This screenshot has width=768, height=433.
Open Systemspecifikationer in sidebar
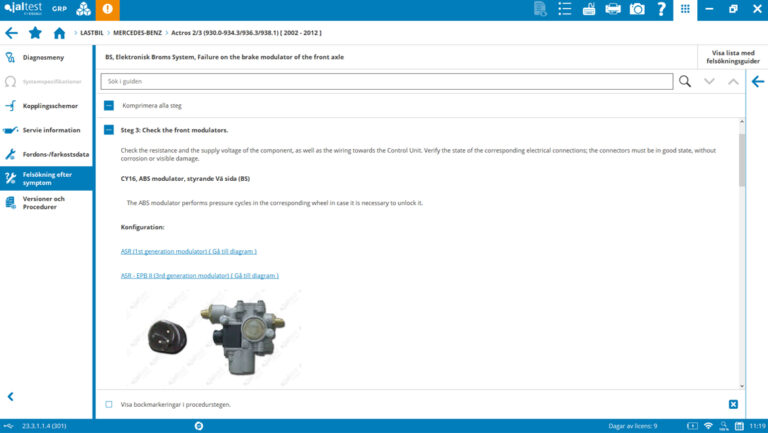(46, 81)
